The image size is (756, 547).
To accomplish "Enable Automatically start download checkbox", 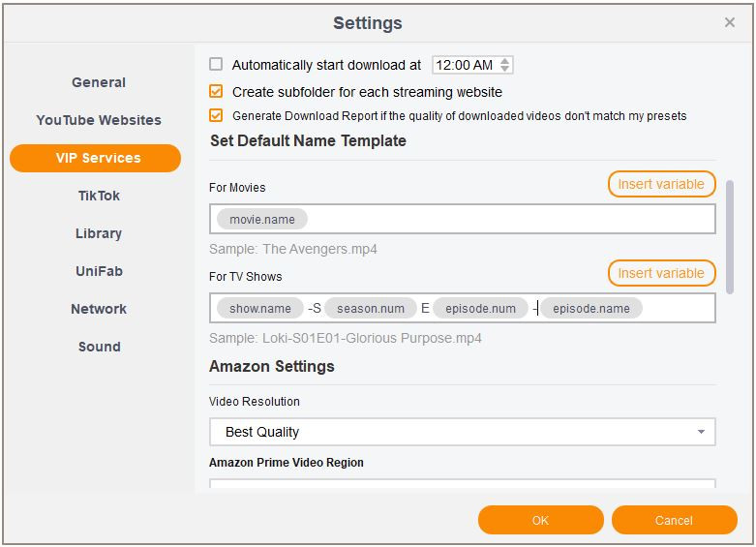I will [216, 65].
